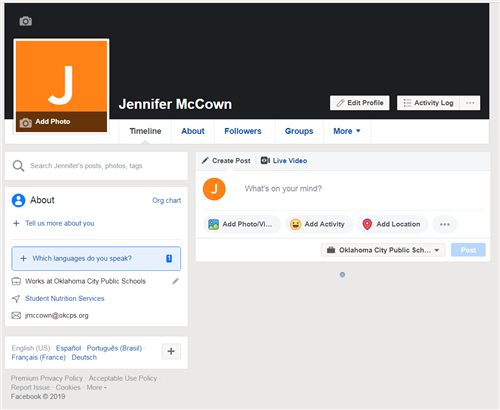Image resolution: width=500 pixels, height=410 pixels.
Task: Open the Followers tab
Action: [243, 131]
